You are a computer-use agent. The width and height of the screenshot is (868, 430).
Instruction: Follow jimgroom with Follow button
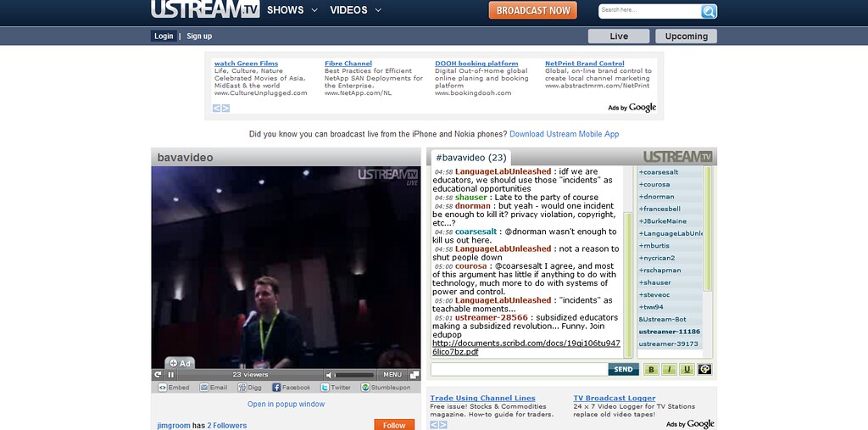[x=394, y=425]
